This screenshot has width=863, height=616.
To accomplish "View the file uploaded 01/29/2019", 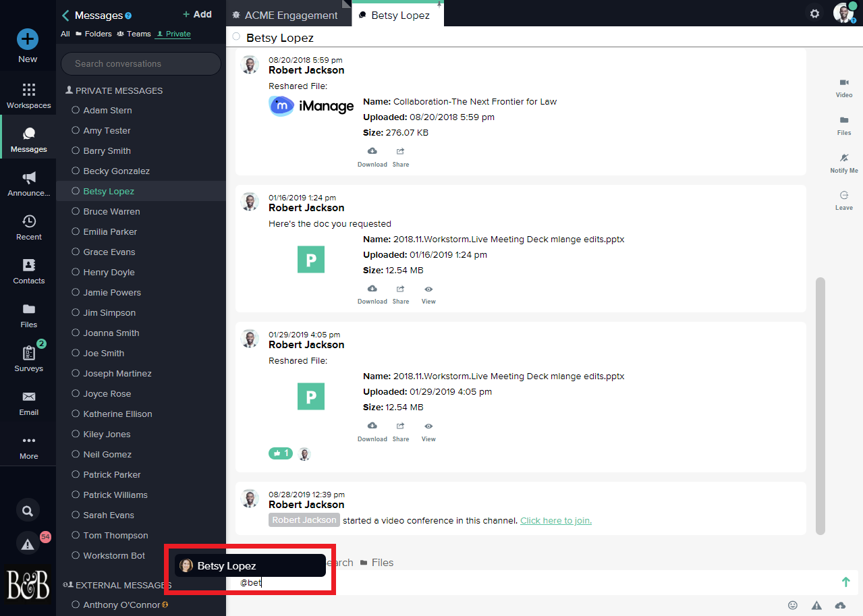I will click(428, 432).
